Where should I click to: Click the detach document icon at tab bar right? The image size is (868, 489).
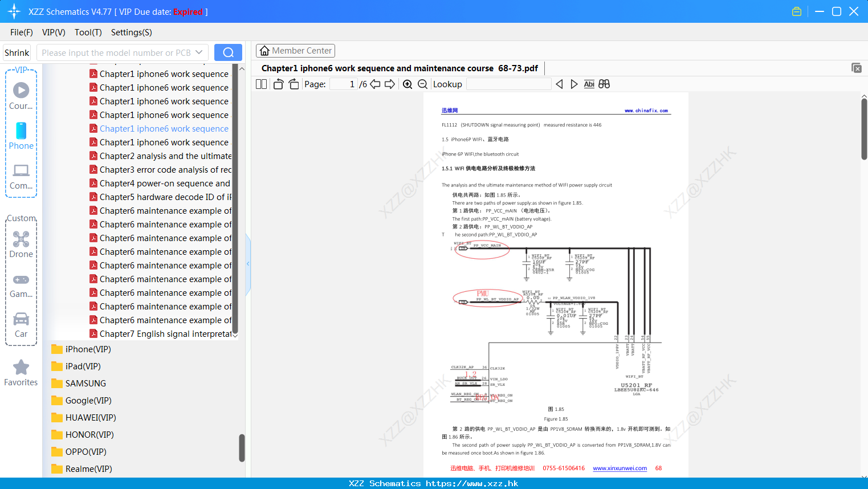click(x=857, y=68)
